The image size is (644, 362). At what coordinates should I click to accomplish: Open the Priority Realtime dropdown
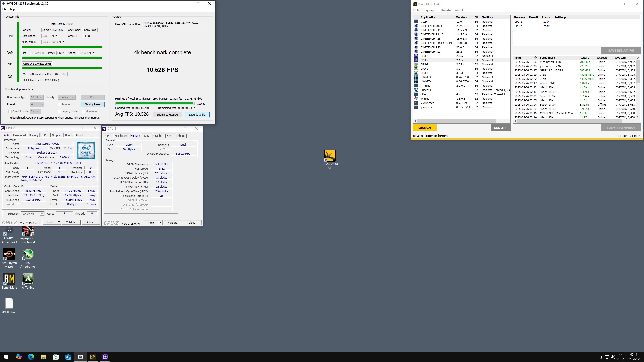click(x=67, y=97)
